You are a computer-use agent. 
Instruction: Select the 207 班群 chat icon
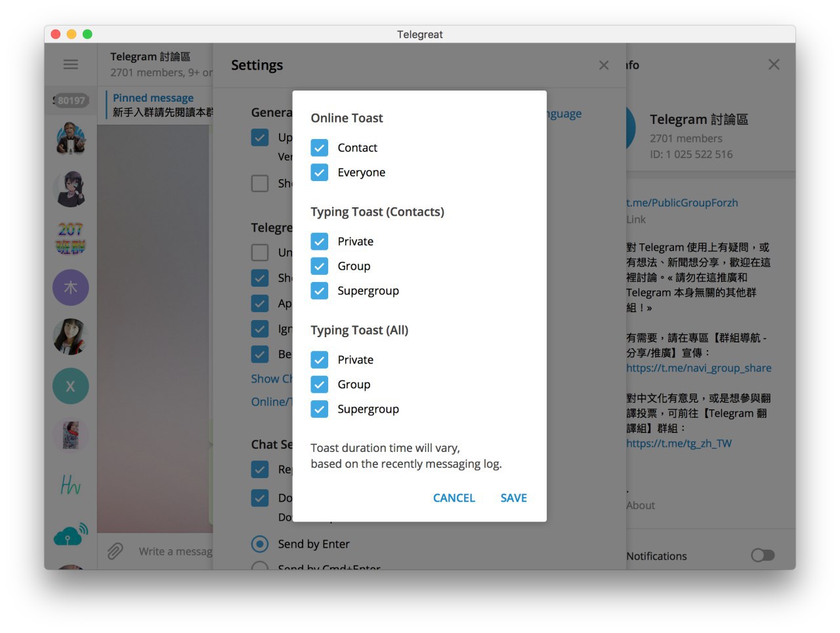70,238
